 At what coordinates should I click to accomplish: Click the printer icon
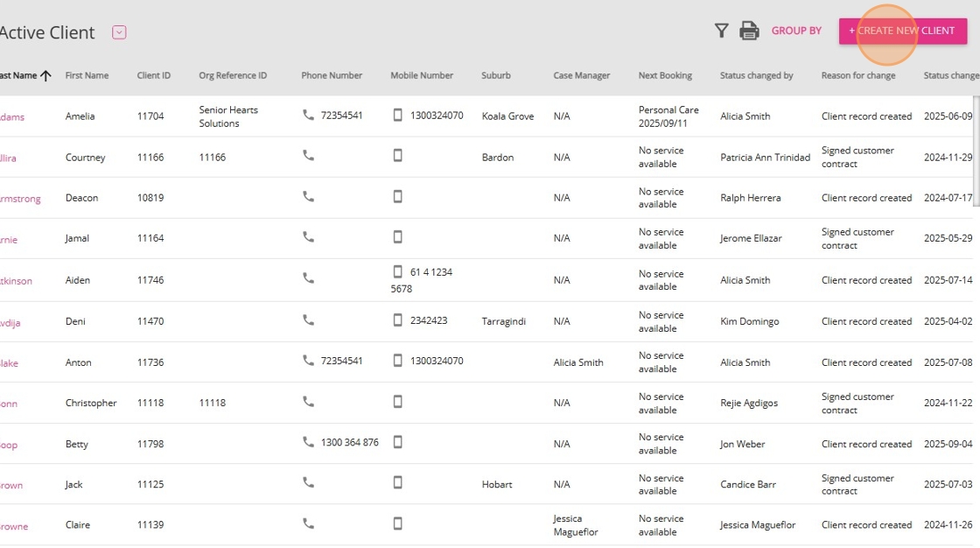(749, 32)
